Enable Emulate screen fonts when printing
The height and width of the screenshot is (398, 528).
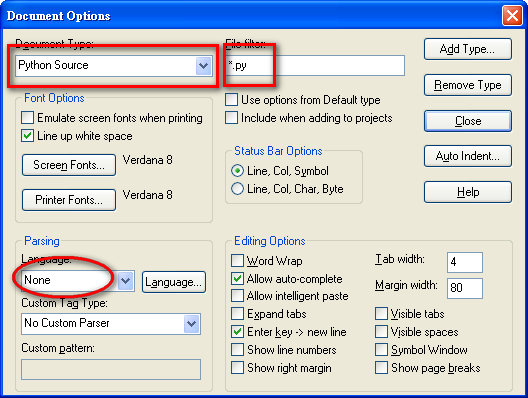27,118
